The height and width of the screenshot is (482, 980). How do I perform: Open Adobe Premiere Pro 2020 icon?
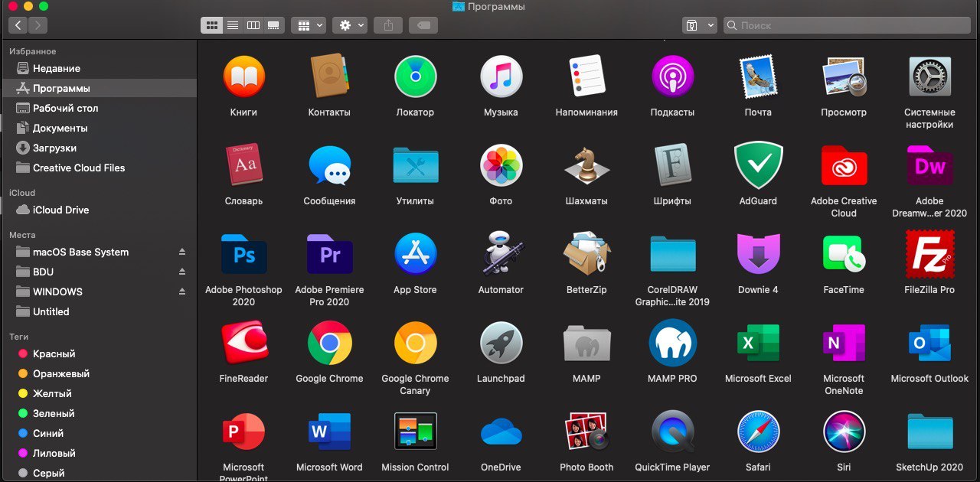click(x=329, y=254)
